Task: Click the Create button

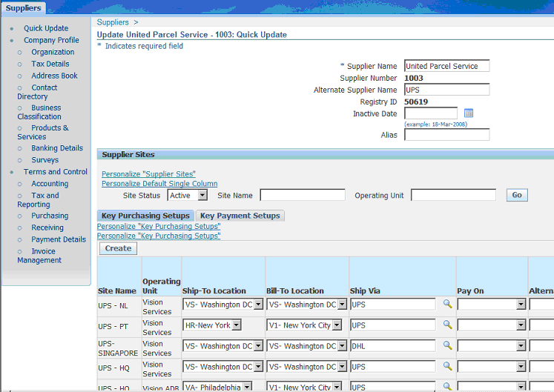Action: tap(118, 249)
